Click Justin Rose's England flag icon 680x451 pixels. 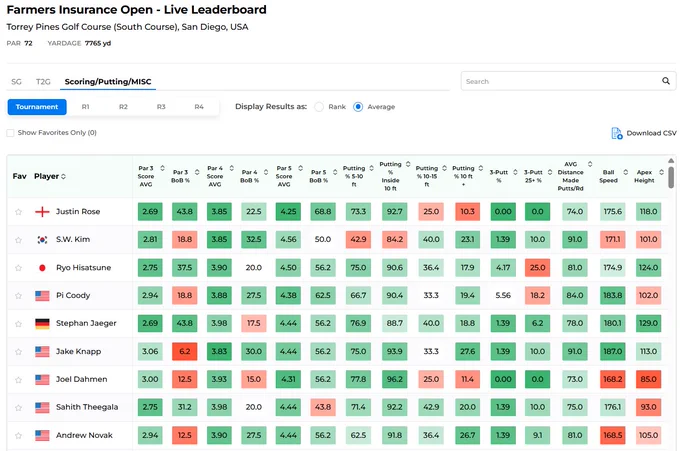pos(42,212)
